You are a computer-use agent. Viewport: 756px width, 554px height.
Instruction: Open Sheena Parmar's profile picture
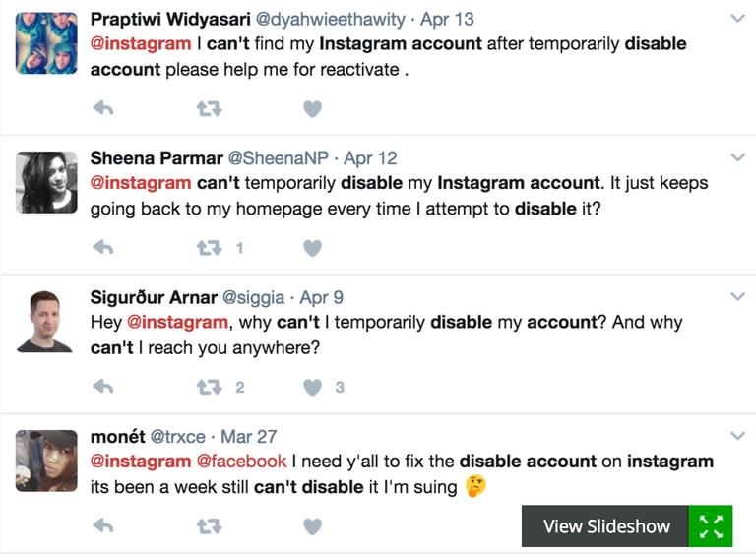click(x=46, y=182)
